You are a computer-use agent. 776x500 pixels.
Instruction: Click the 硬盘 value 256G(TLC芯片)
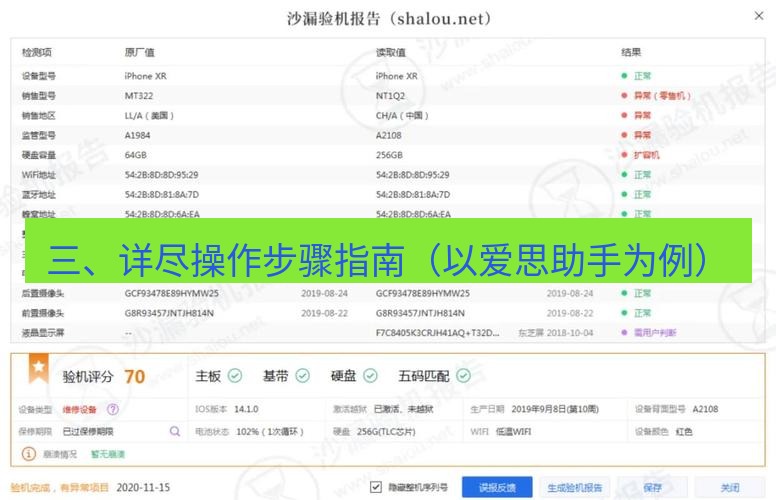click(x=386, y=432)
